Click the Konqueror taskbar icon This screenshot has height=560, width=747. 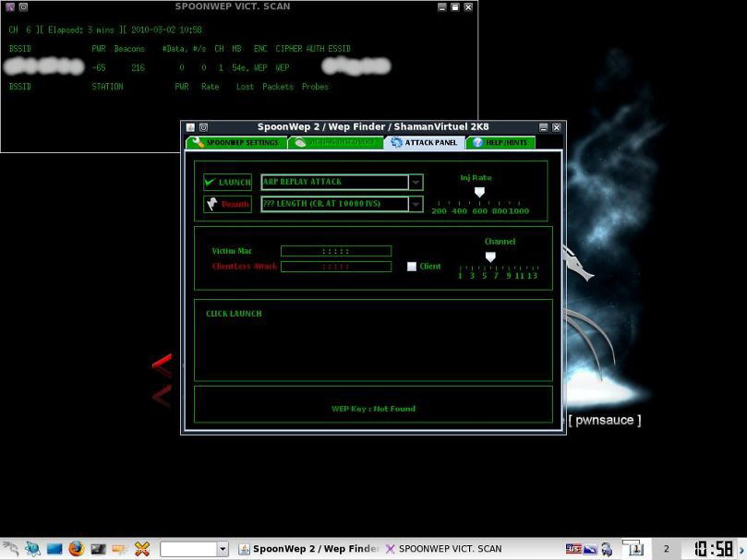[x=33, y=549]
